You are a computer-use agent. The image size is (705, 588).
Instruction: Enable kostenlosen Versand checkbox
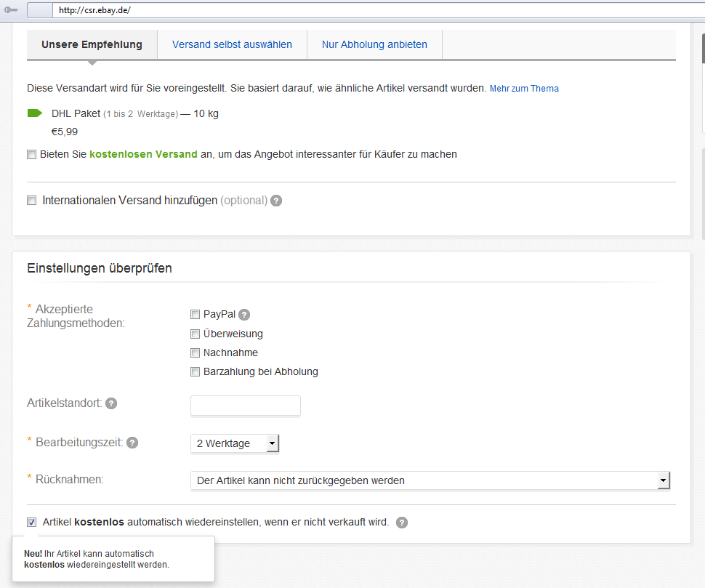31,155
